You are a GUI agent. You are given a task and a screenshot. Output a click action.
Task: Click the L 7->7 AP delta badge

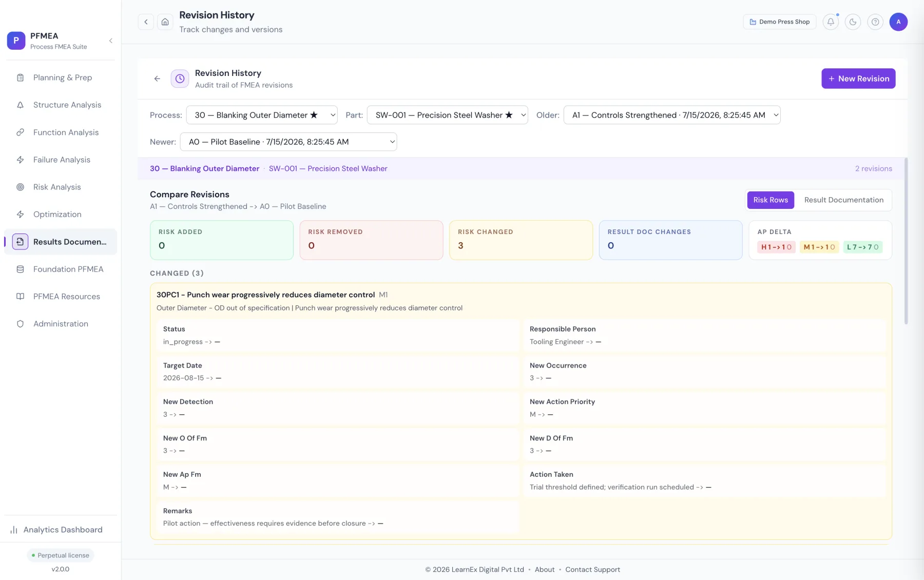point(862,247)
